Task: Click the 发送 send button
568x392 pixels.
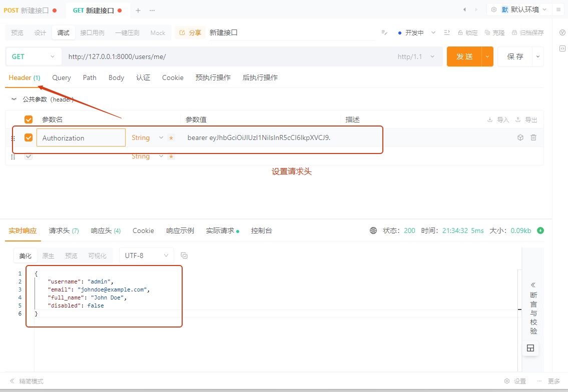Action: (464, 56)
